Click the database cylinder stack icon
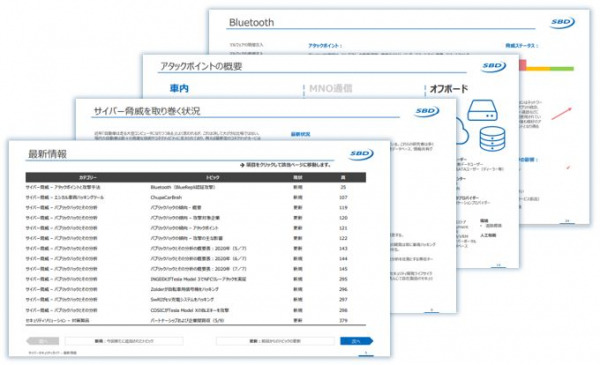The width and height of the screenshot is (600, 365). tap(492, 139)
